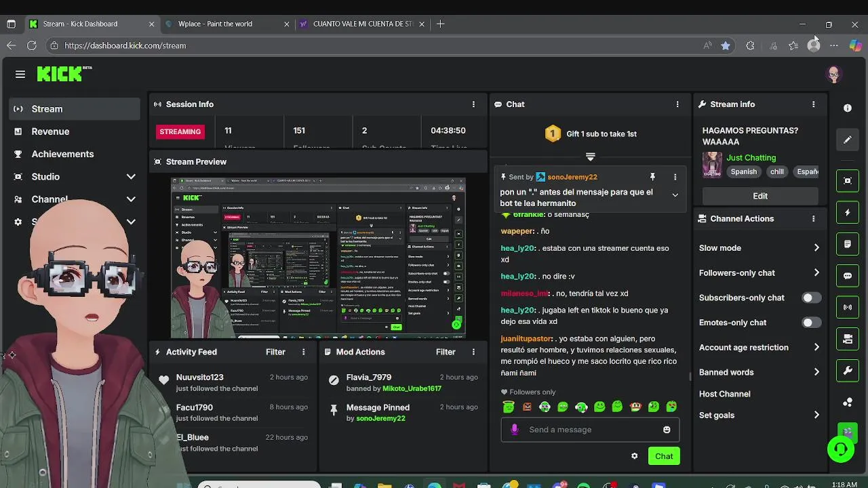Open the Activity Feed Filter dropdown
This screenshot has height=488, width=868.
point(275,352)
